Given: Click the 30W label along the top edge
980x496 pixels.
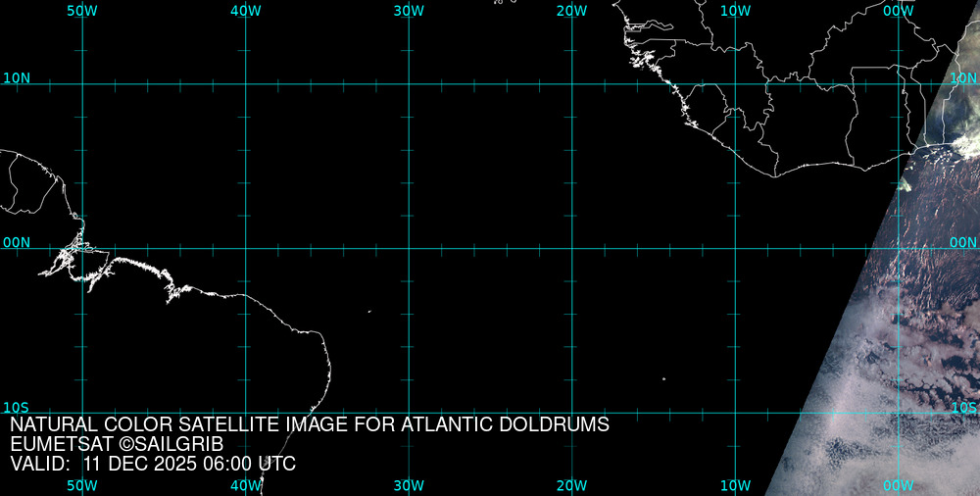Looking at the screenshot, I should (409, 11).
